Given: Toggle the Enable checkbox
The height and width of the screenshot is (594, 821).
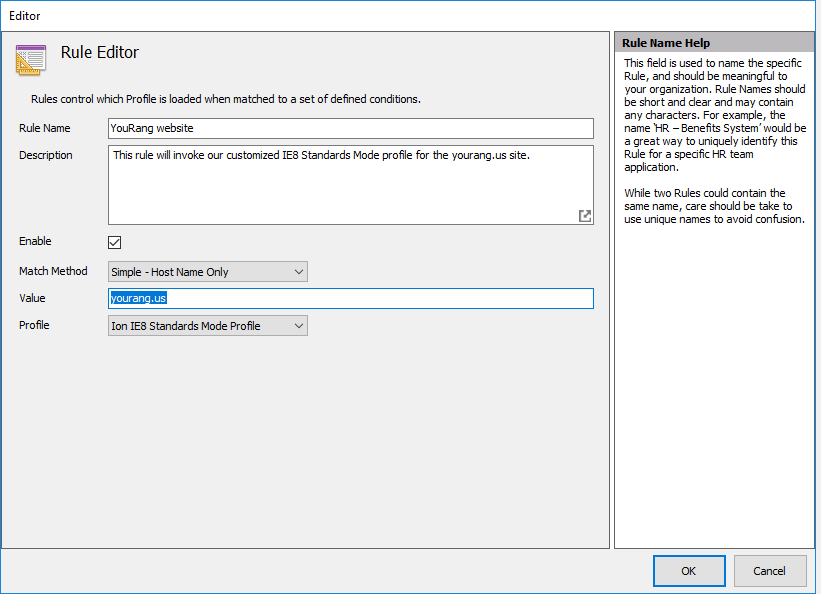Looking at the screenshot, I should 115,242.
